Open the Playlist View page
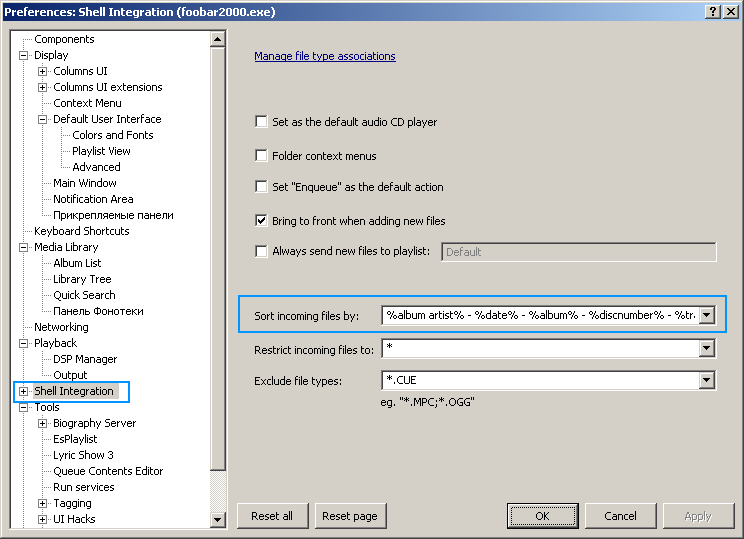Image resolution: width=744 pixels, height=539 pixels. pyautogui.click(x=101, y=151)
